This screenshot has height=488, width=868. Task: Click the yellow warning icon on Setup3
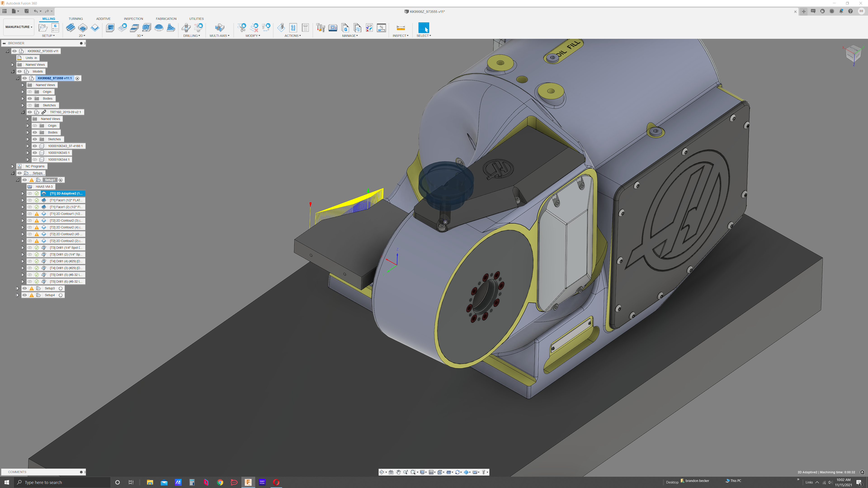tap(32, 288)
